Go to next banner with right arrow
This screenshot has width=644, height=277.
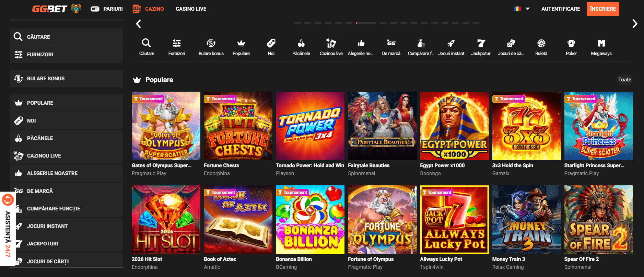tap(635, 24)
